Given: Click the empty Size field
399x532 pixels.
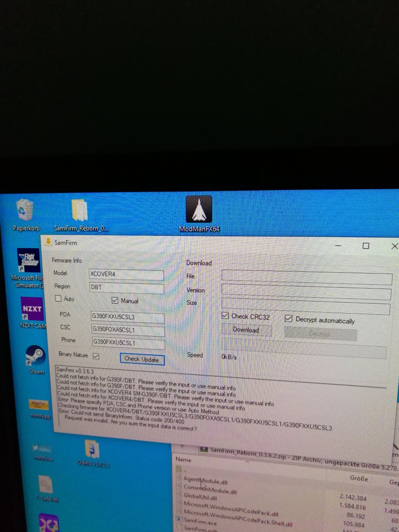Looking at the screenshot, I should [306, 306].
